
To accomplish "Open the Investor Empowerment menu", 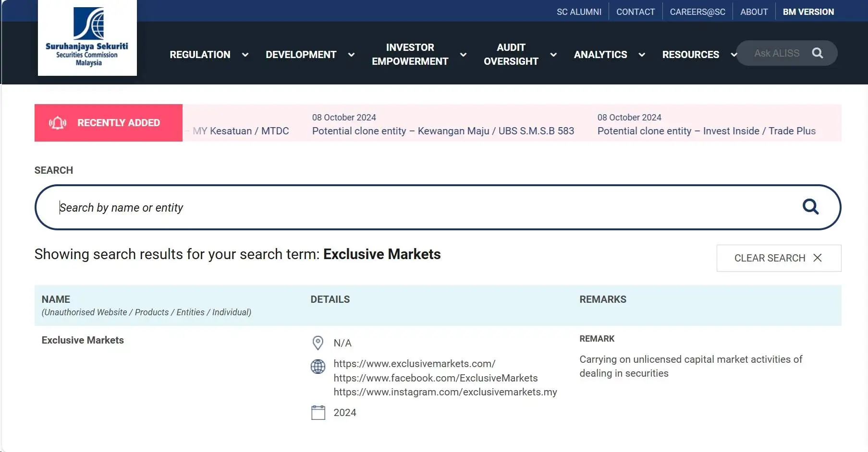I will coord(410,54).
